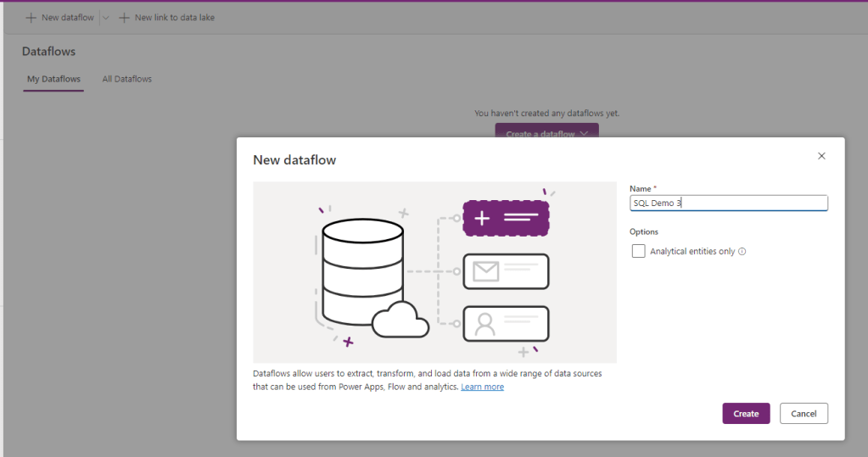Click the envelope mail card in the illustration
The image size is (868, 457).
(506, 271)
